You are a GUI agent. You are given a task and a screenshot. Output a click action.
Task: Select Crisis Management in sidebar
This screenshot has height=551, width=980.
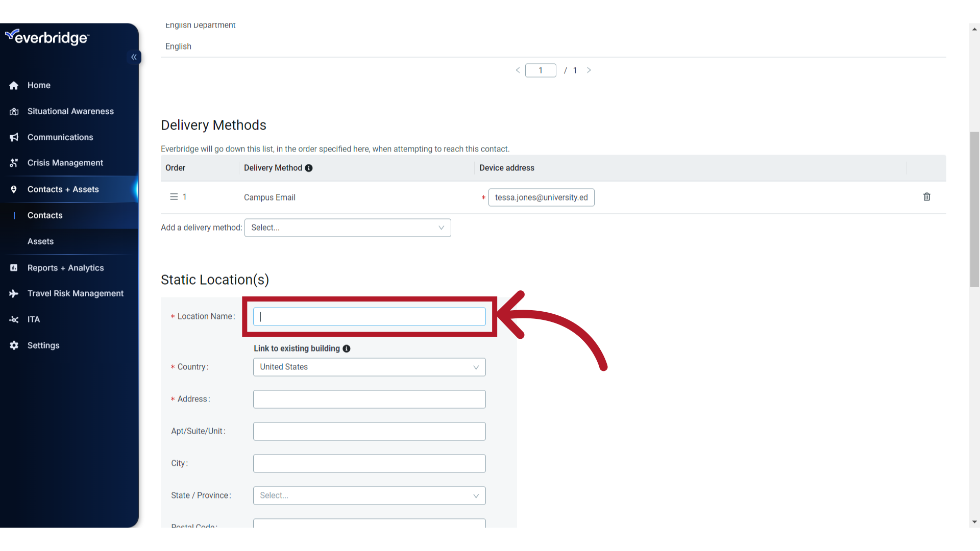pyautogui.click(x=65, y=162)
